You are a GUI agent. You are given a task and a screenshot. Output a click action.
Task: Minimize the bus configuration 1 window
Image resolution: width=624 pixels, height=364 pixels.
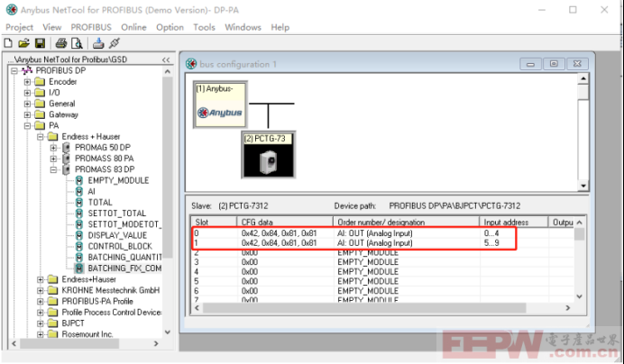530,64
